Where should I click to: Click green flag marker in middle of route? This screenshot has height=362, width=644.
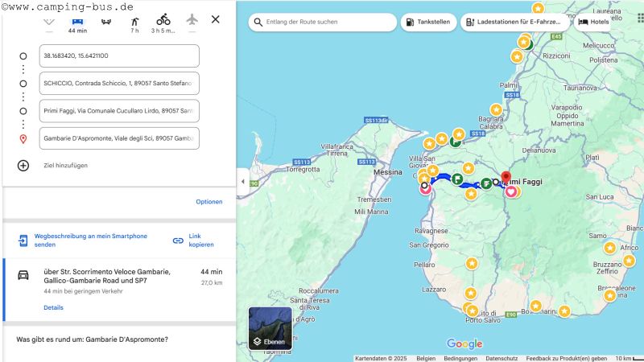tap(457, 179)
